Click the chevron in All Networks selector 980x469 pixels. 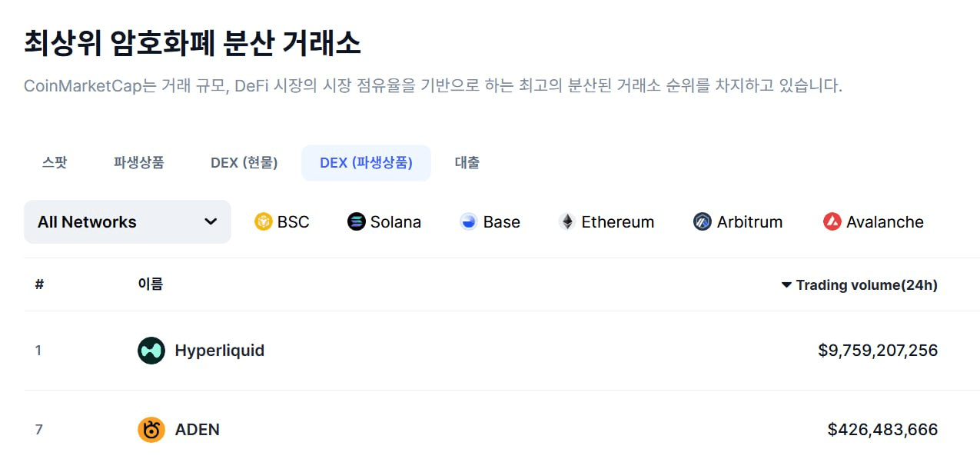[211, 222]
